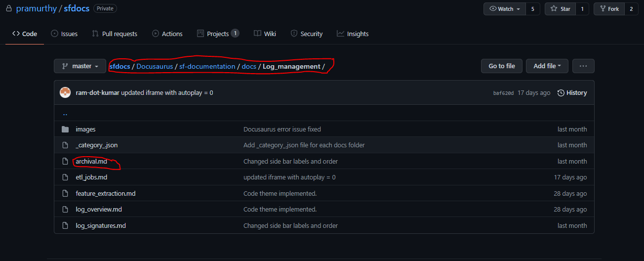Go up to the parent directory
Viewport: 644px width, 261px height.
coord(65,113)
